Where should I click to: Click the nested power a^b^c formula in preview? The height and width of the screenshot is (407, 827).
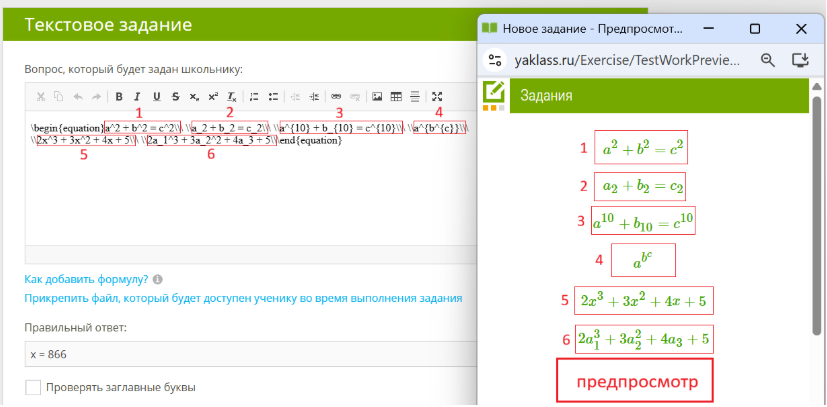[x=643, y=259]
